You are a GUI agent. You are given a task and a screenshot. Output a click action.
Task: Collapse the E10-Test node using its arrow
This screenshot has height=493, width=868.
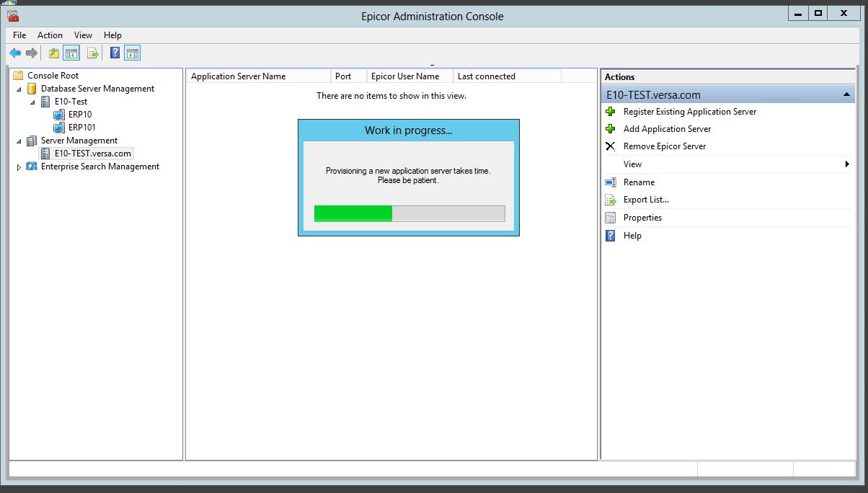(x=33, y=102)
